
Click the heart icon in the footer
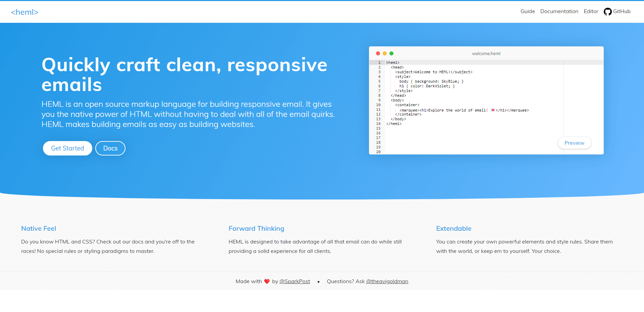click(267, 281)
